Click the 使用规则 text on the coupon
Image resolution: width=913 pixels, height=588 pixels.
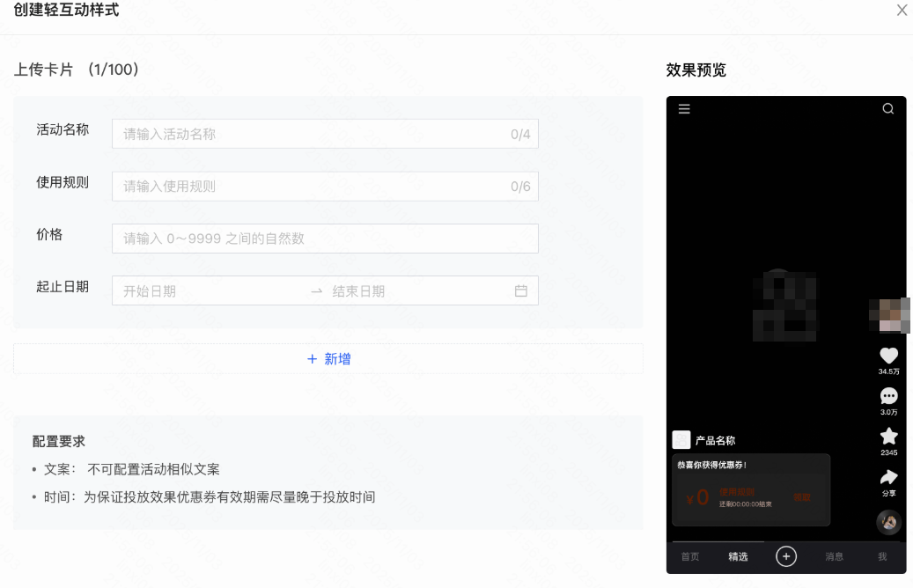(x=737, y=492)
